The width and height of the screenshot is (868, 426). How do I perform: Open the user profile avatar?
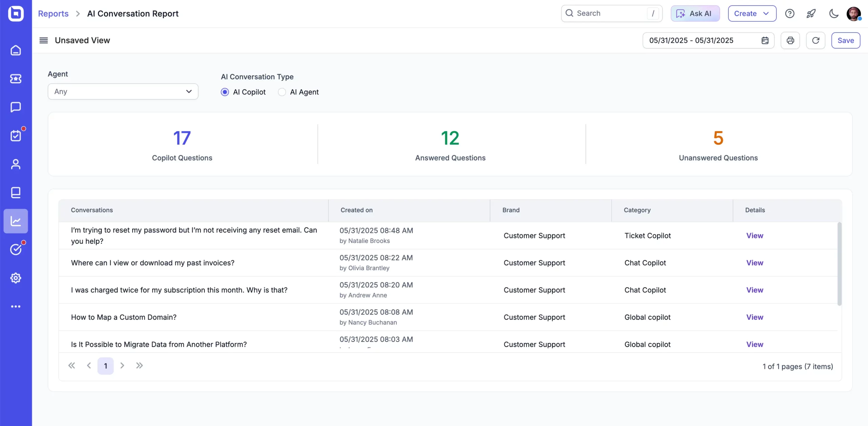coord(853,14)
